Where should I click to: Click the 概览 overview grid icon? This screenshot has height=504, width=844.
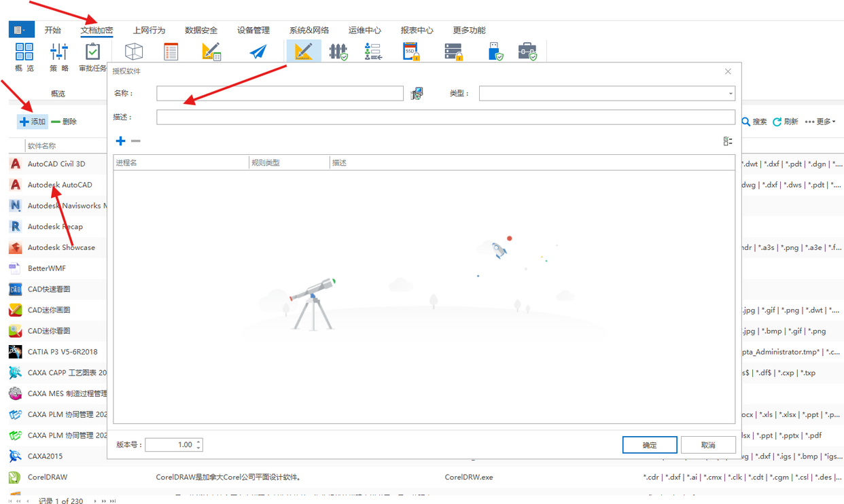click(24, 52)
